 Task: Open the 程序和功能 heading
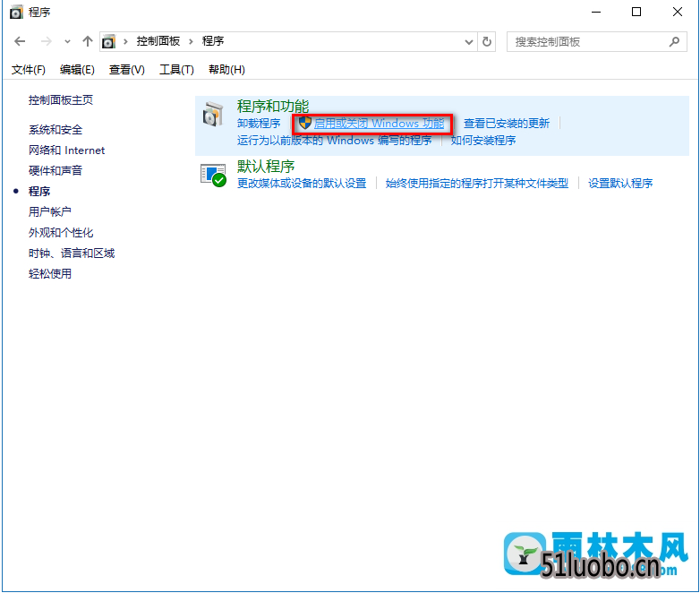pyautogui.click(x=273, y=107)
